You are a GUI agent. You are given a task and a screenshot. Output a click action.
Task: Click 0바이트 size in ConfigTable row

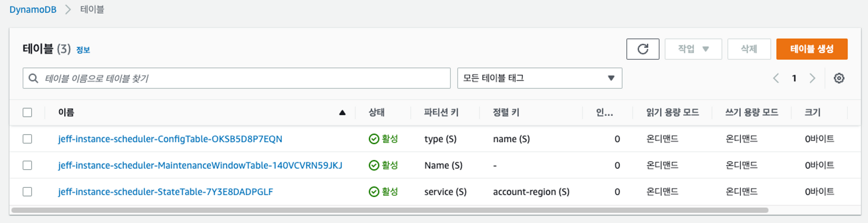click(819, 139)
